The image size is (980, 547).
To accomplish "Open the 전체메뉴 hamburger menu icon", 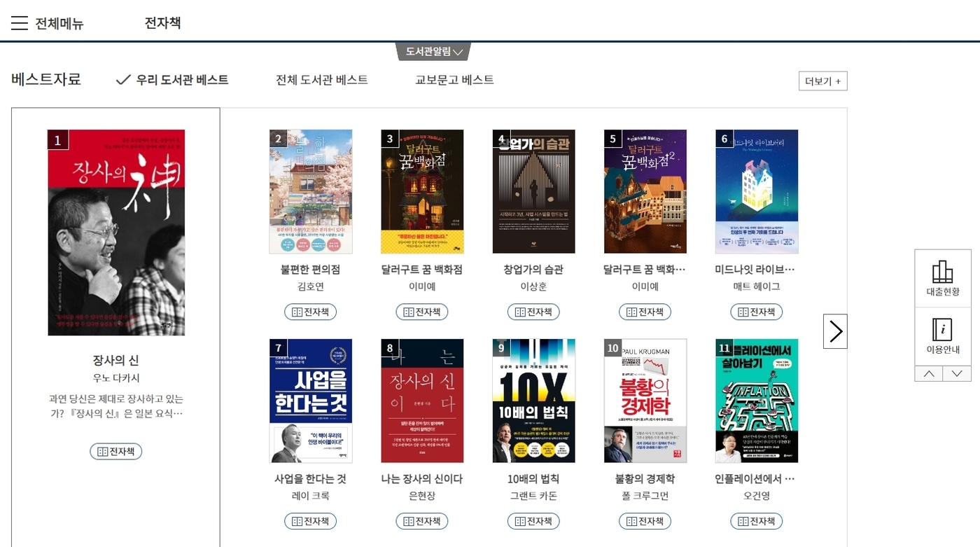I will [x=20, y=23].
